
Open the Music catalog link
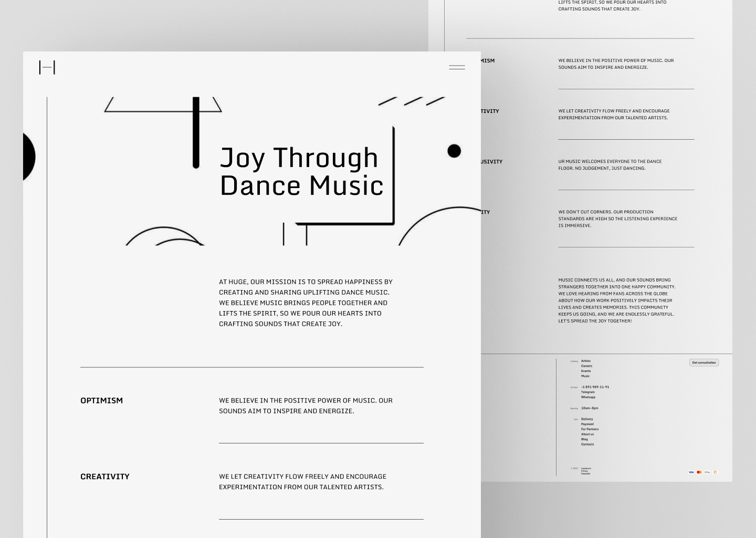coord(585,376)
